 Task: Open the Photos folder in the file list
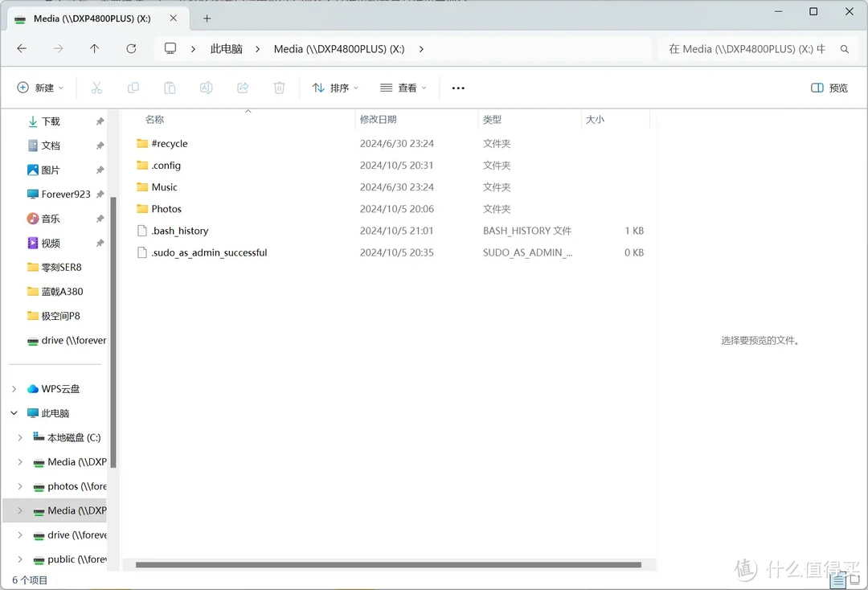pos(166,208)
